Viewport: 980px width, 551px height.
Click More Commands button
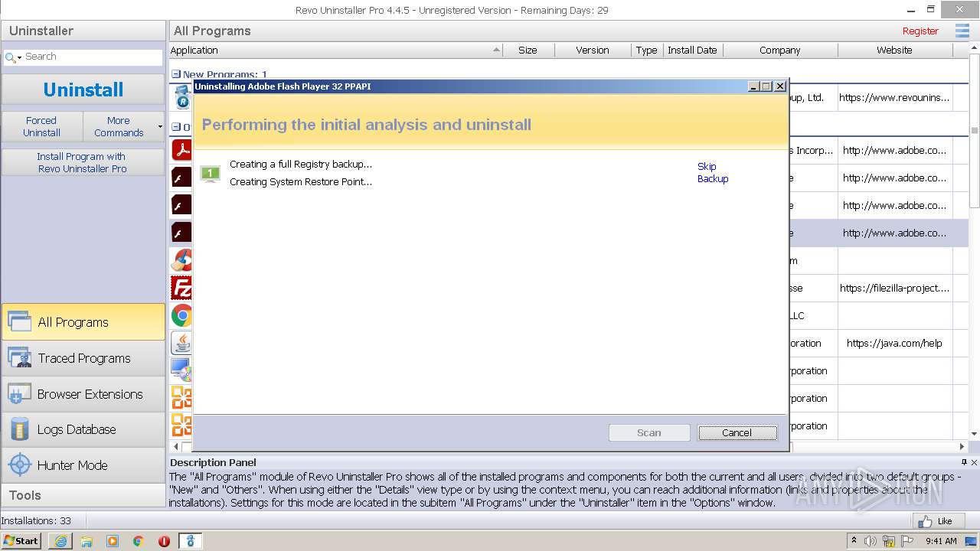pos(119,126)
